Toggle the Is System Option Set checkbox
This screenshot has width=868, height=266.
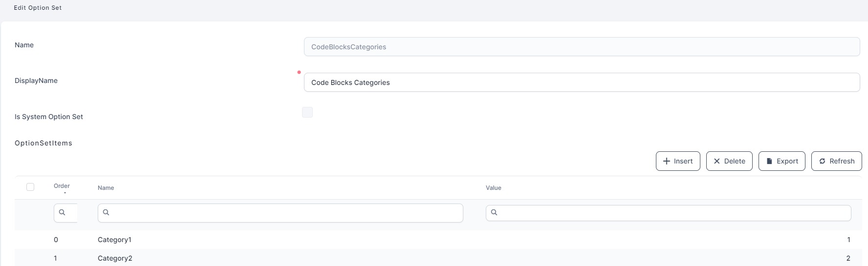[x=307, y=112]
